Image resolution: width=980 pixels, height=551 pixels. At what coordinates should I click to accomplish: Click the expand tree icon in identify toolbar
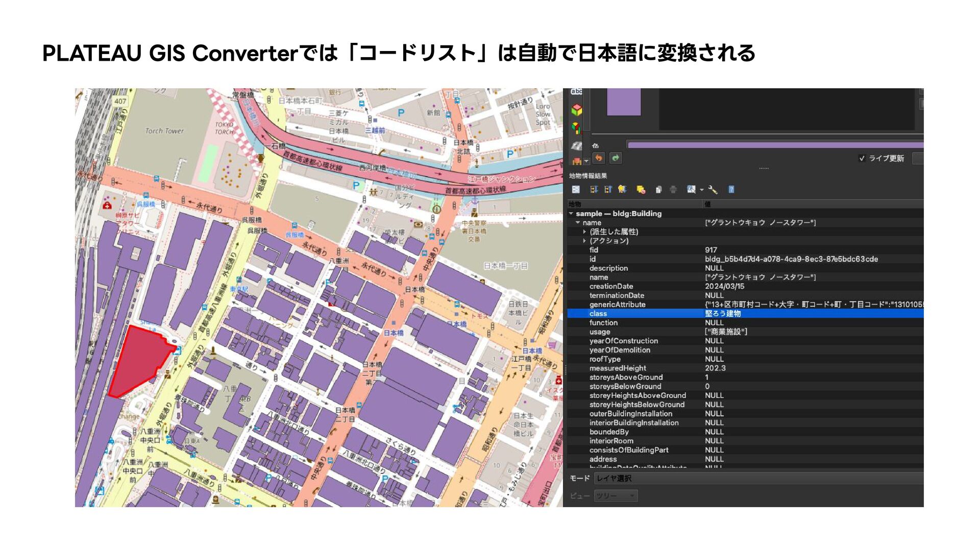pos(594,189)
